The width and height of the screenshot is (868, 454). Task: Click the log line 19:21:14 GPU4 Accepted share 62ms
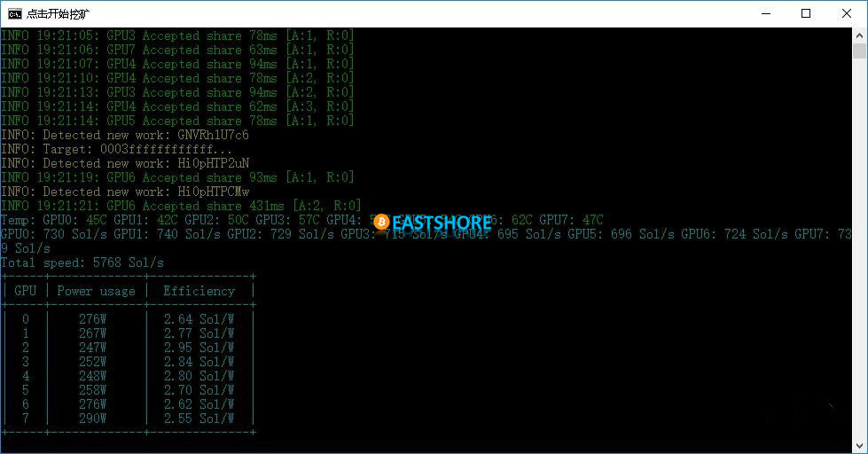tap(177, 106)
